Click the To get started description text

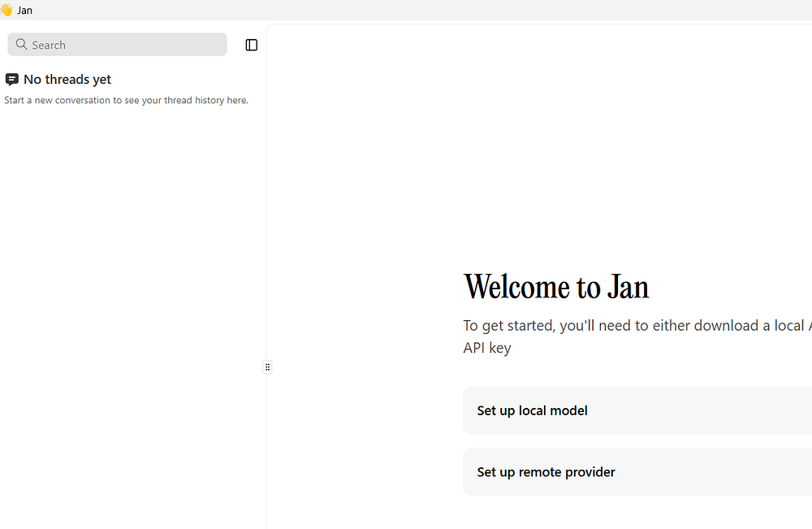pos(637,336)
